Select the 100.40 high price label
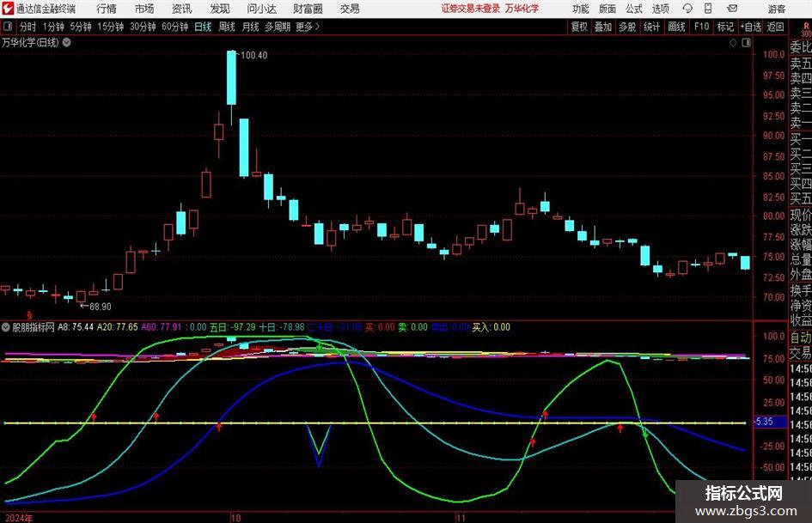Screen dimensions: 812x523 pyautogui.click(x=254, y=56)
